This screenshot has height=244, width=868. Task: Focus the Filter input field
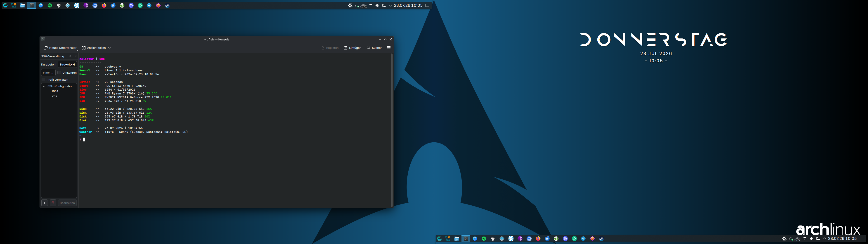tap(48, 72)
